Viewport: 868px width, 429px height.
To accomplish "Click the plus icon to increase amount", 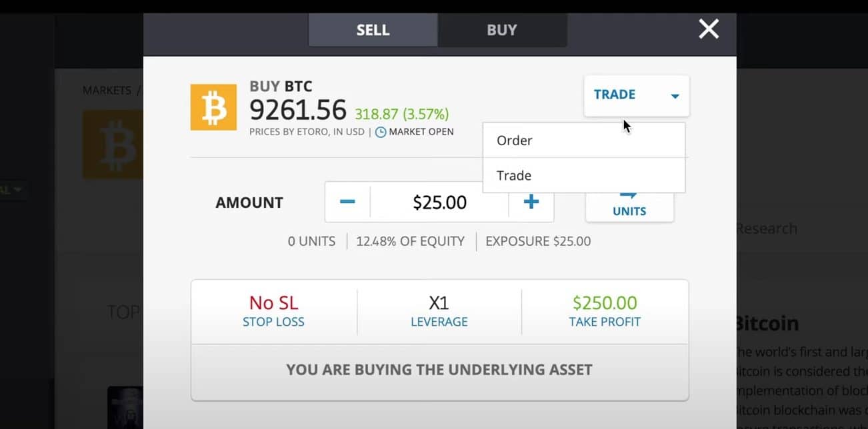I will click(x=531, y=202).
